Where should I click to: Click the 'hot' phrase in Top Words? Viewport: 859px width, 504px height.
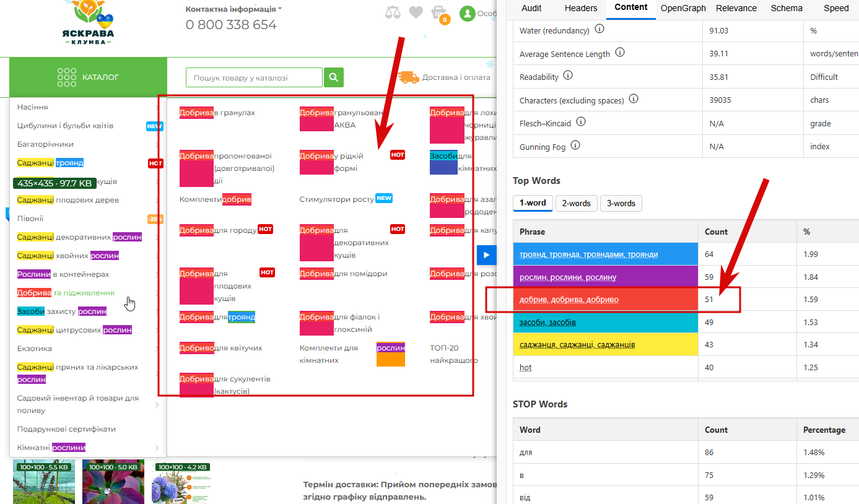[x=526, y=367]
